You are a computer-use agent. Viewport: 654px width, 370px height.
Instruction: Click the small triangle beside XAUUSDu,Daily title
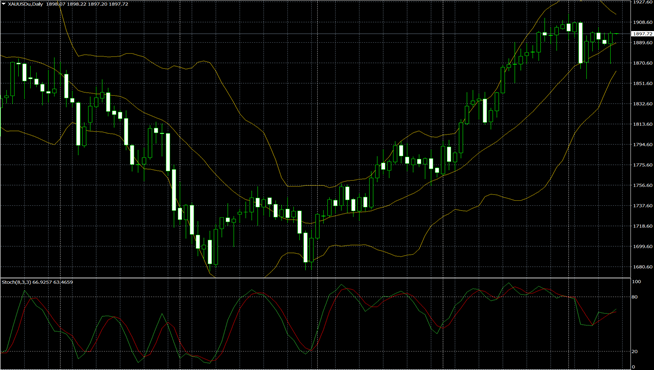tap(3, 4)
